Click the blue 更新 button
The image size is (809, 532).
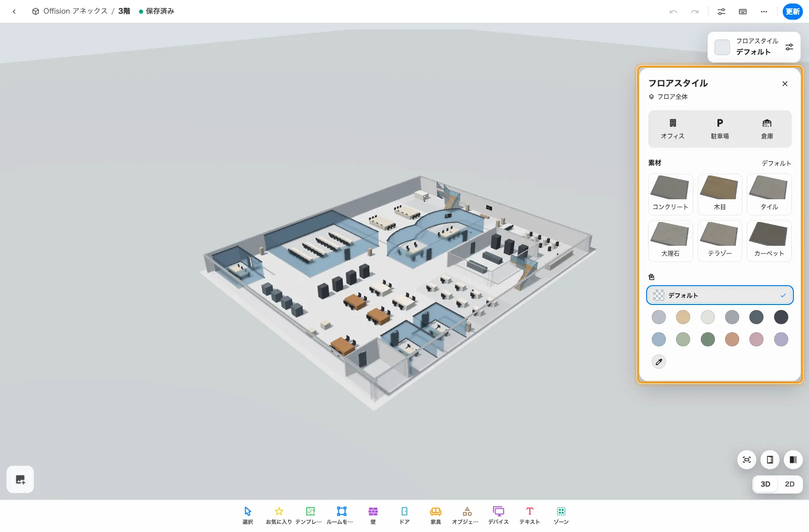792,12
